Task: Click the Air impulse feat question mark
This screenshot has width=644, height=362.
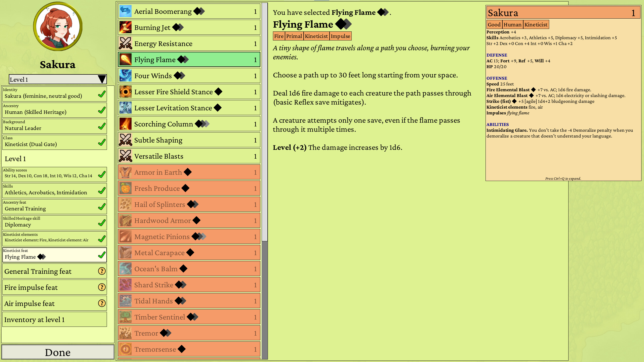Action: [102, 303]
